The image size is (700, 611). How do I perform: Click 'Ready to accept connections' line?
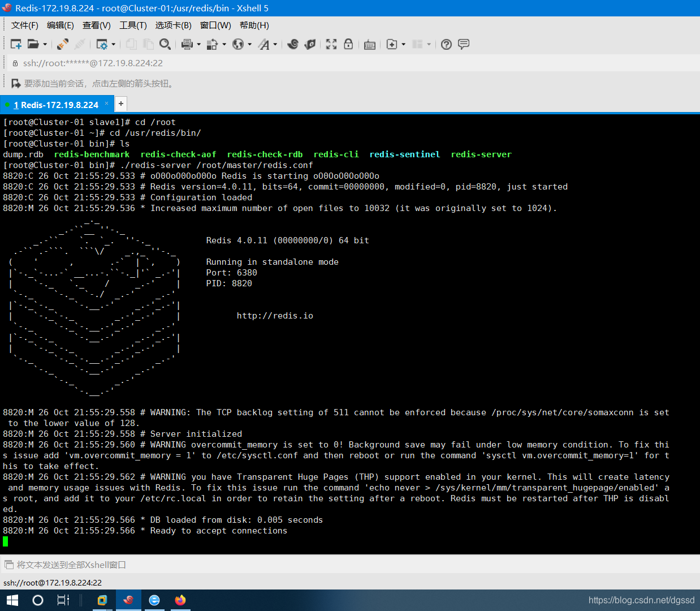(219, 531)
